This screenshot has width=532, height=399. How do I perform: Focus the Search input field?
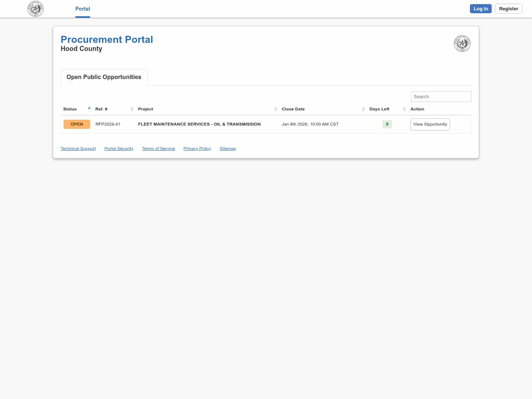click(x=441, y=97)
